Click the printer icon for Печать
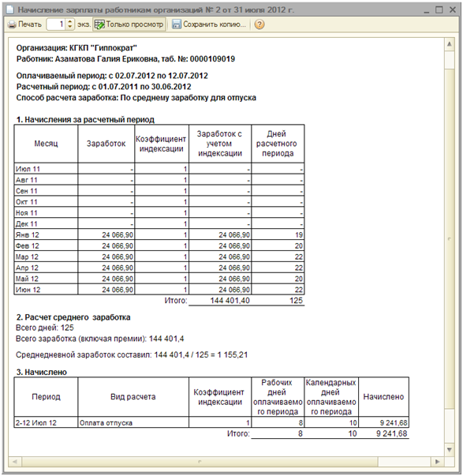The height and width of the screenshot is (476, 463). [12, 24]
